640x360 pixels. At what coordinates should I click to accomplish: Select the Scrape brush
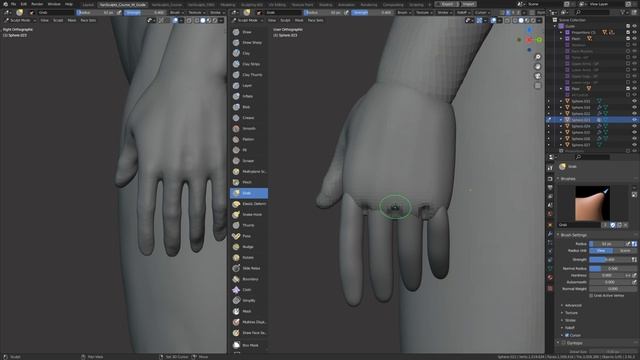pyautogui.click(x=249, y=161)
